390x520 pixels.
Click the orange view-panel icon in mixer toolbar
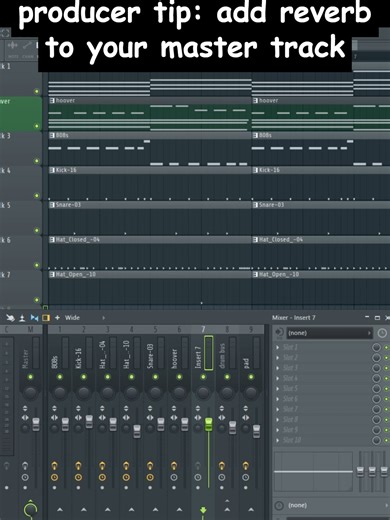[46, 318]
